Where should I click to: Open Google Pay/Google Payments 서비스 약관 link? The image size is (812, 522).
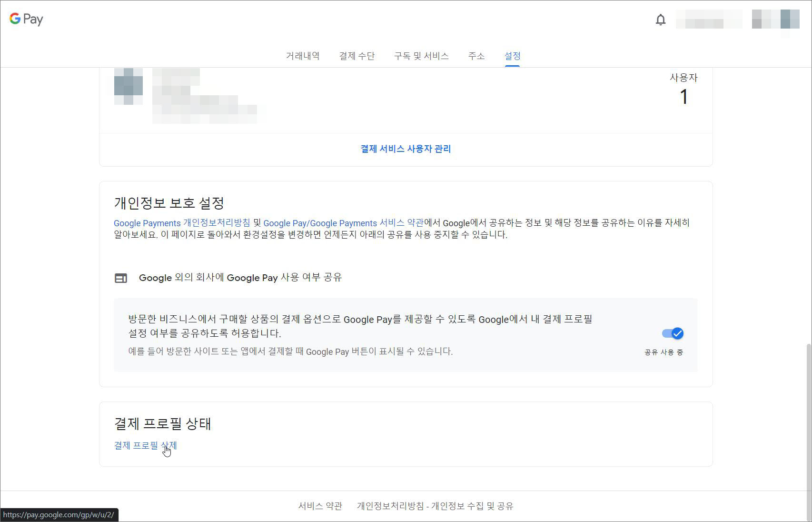click(343, 223)
